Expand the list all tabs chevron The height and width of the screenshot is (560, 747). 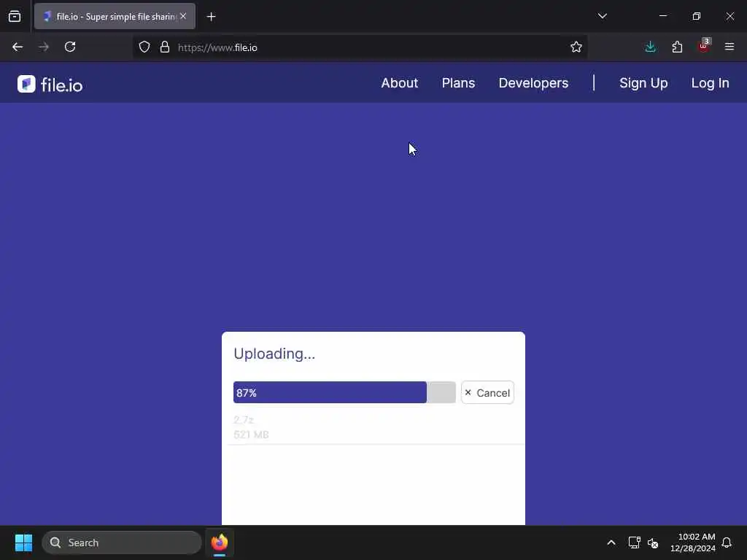[x=602, y=16]
